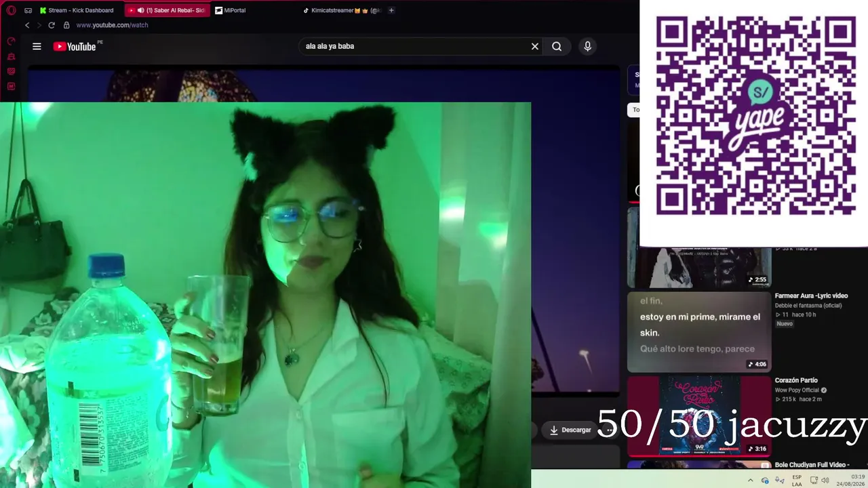Viewport: 868px width, 488px height.
Task: Show hidden system tray icons
Action: point(750,481)
